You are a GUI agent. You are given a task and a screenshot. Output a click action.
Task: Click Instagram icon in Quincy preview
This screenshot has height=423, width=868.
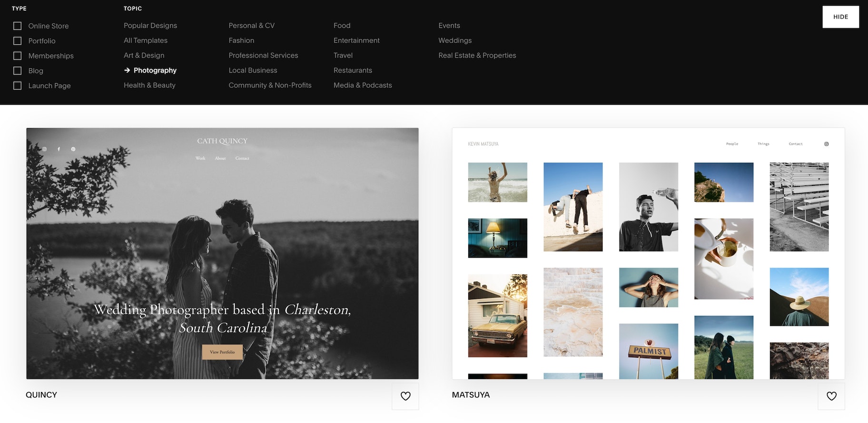point(44,149)
